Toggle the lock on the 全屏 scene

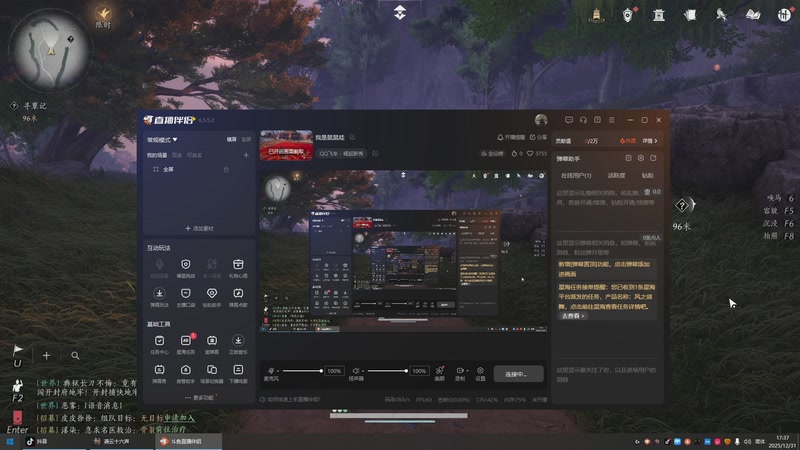tap(226, 169)
